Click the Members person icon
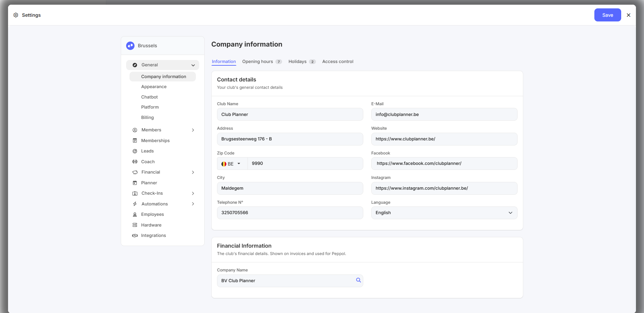Image resolution: width=644 pixels, height=313 pixels. point(135,130)
